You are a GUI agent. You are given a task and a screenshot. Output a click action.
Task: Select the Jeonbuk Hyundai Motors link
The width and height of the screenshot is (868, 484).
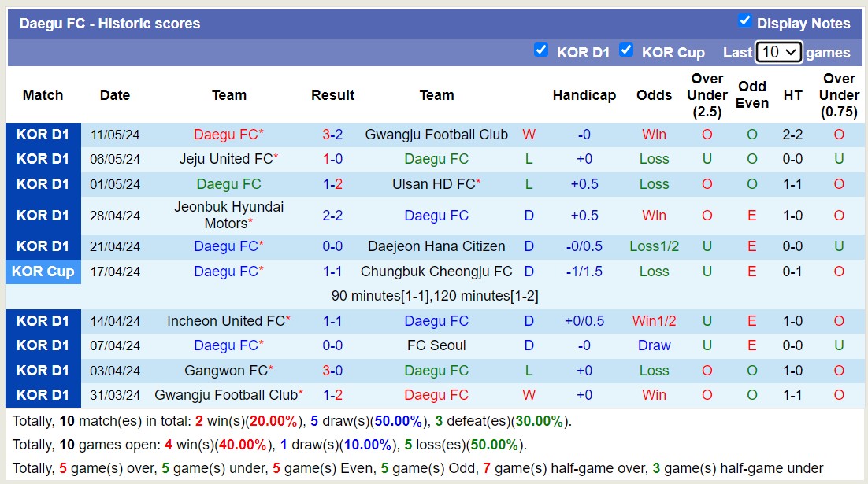tap(228, 215)
